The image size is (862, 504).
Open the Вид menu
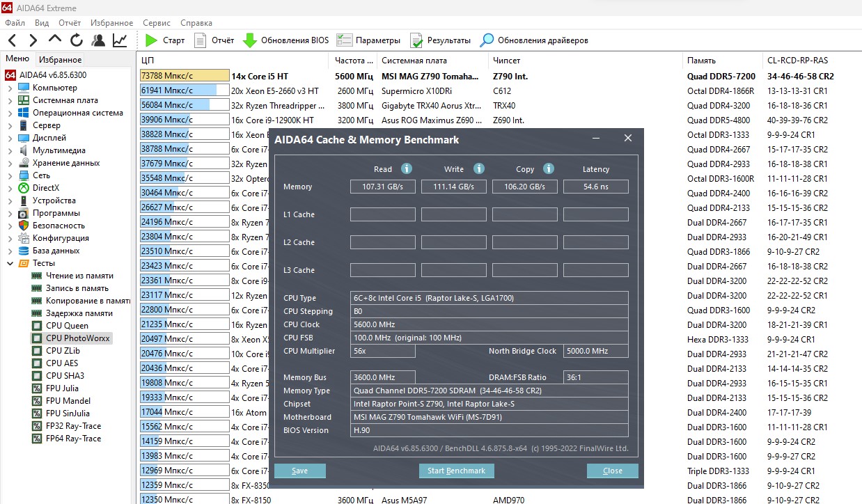pyautogui.click(x=42, y=23)
